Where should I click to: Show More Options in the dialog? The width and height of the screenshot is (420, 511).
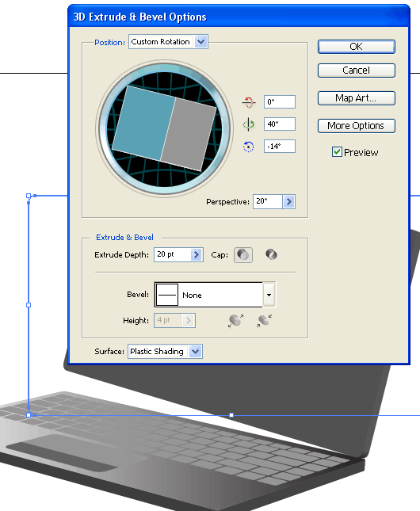[357, 126]
